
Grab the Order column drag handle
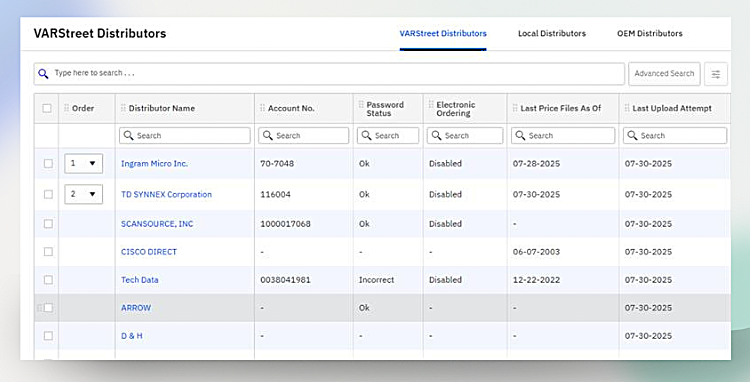tap(66, 108)
